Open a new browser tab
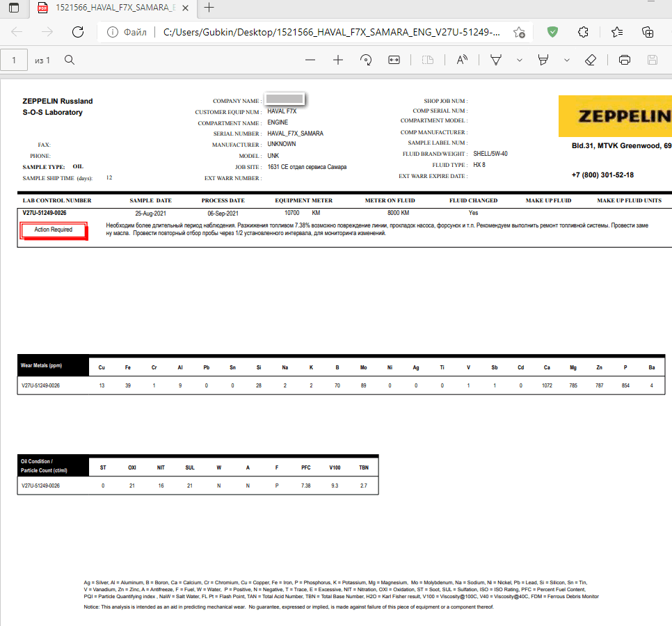This screenshot has width=672, height=626. click(x=209, y=7)
